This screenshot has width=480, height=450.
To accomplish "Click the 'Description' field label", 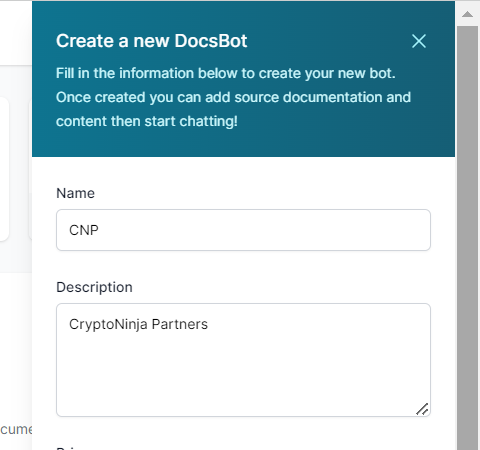I will (94, 287).
